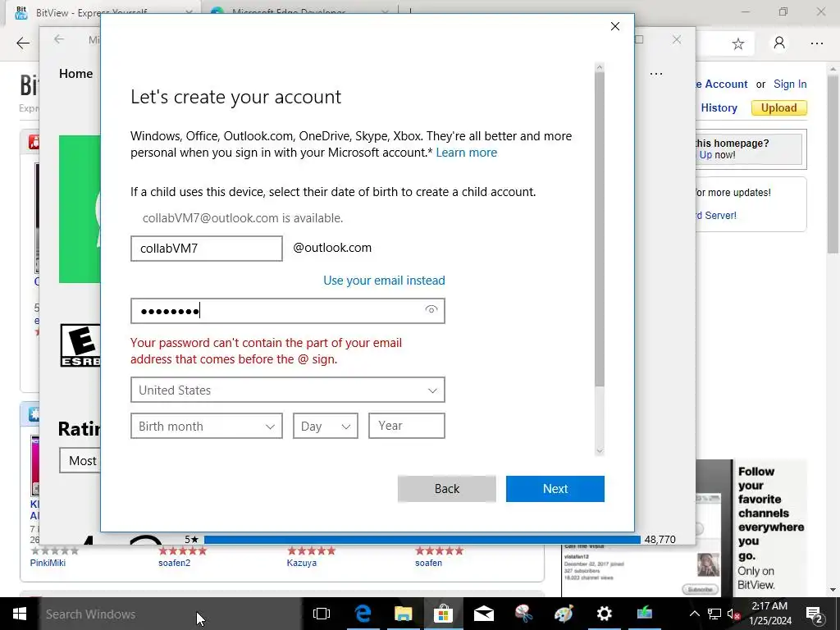Click dialog scrollbar down arrow
The height and width of the screenshot is (630, 840).
pos(600,450)
